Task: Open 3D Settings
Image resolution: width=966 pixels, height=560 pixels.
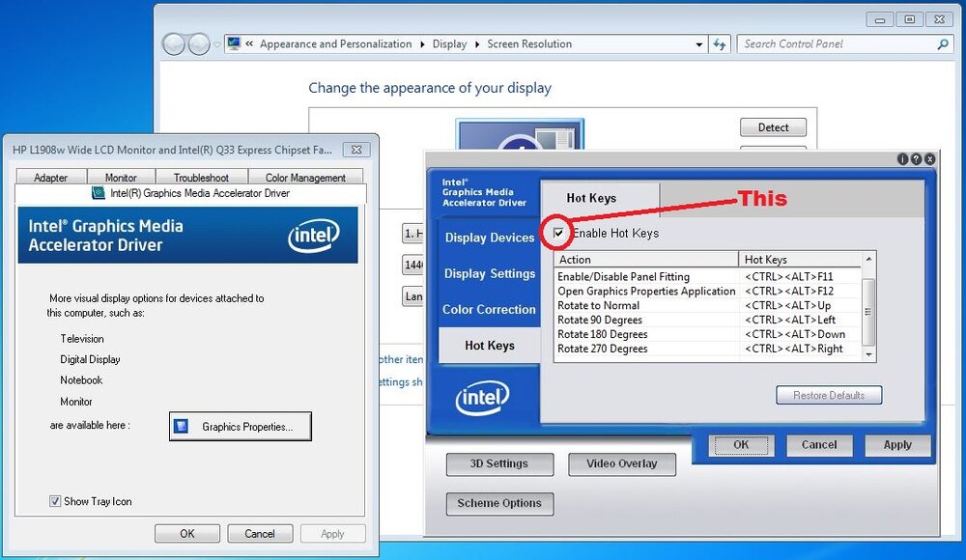Action: (499, 463)
